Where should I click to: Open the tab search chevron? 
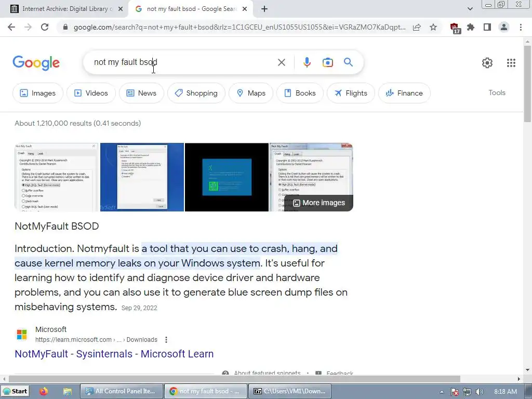point(470,9)
